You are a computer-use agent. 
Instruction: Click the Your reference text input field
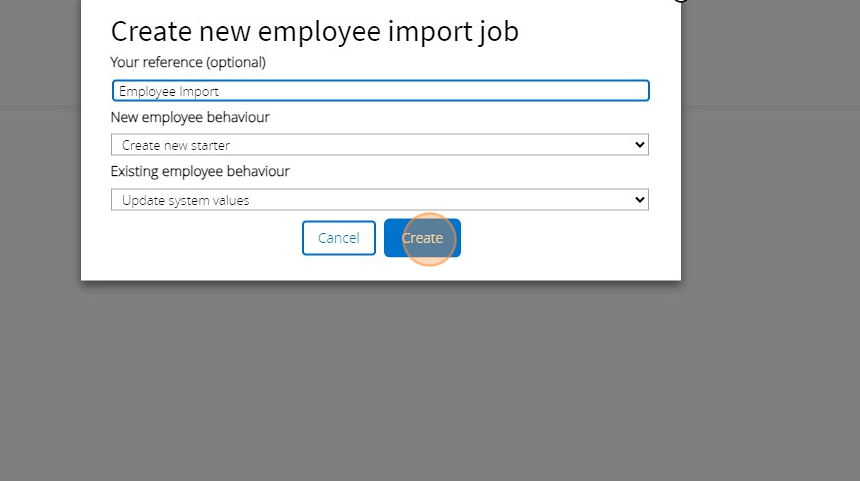tap(380, 91)
